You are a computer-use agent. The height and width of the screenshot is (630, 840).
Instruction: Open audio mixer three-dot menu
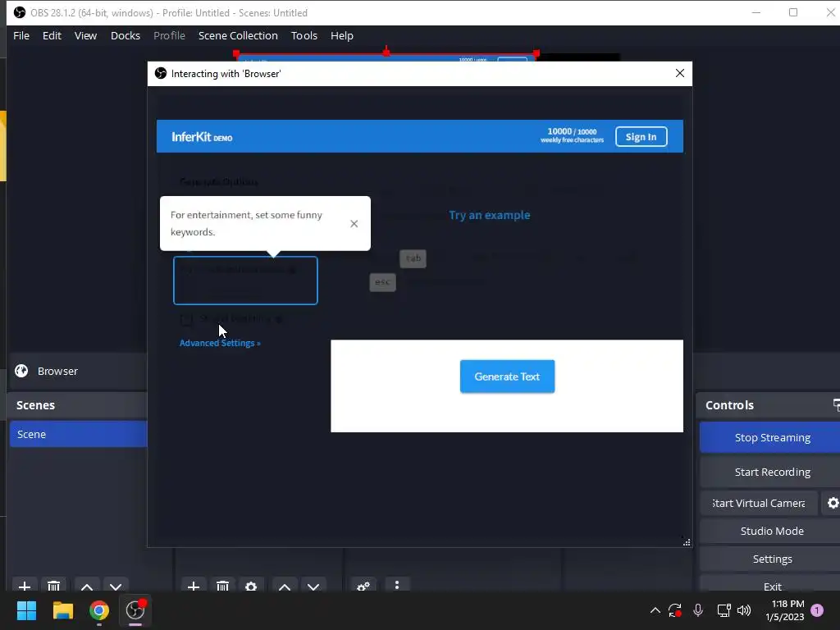396,585
